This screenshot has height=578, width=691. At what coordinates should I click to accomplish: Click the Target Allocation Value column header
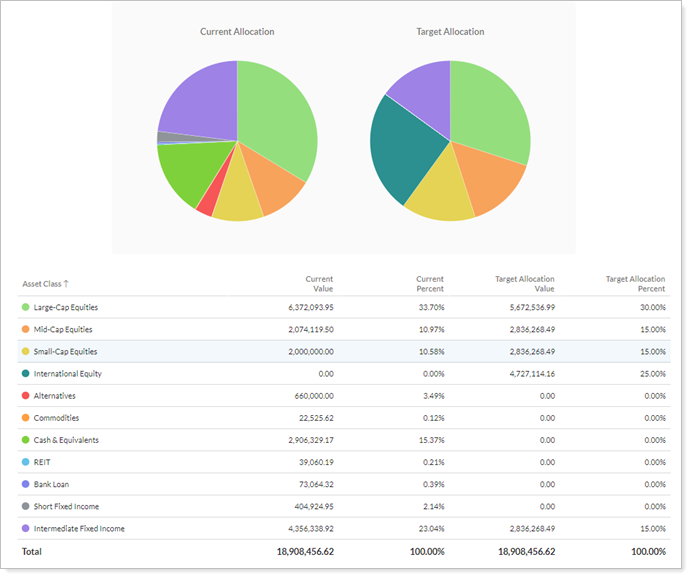(524, 284)
